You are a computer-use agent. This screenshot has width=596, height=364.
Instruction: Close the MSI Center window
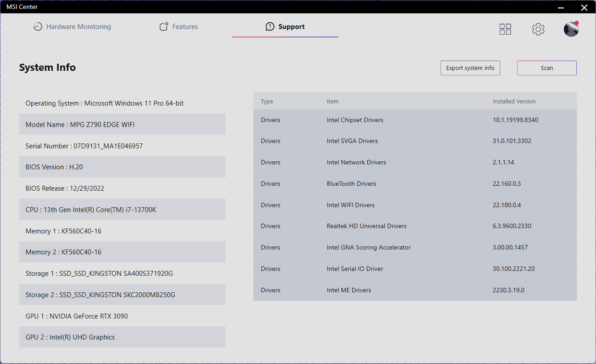tap(584, 7)
